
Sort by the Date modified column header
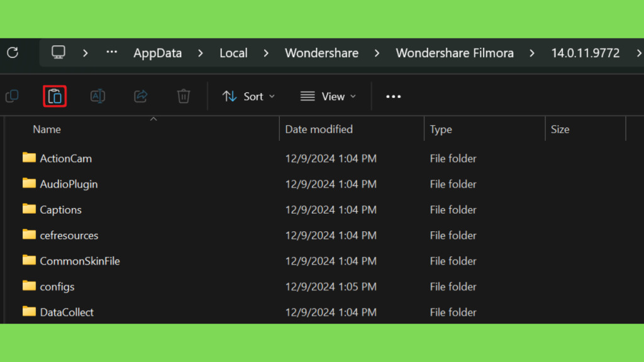click(319, 129)
